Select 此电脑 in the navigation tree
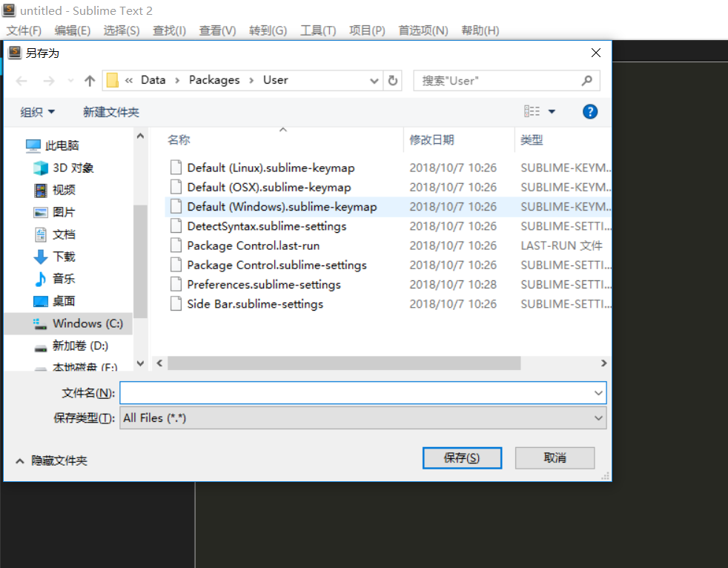Image resolution: width=728 pixels, height=568 pixels. [62, 145]
